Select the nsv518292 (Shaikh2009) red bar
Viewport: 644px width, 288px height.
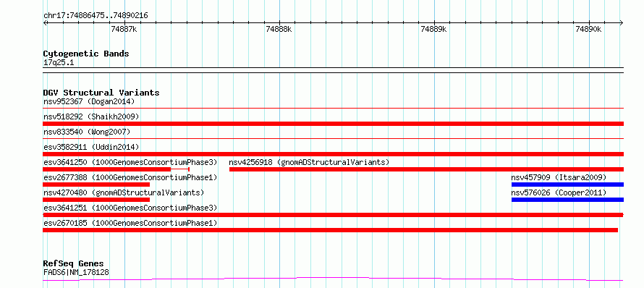(x=333, y=124)
